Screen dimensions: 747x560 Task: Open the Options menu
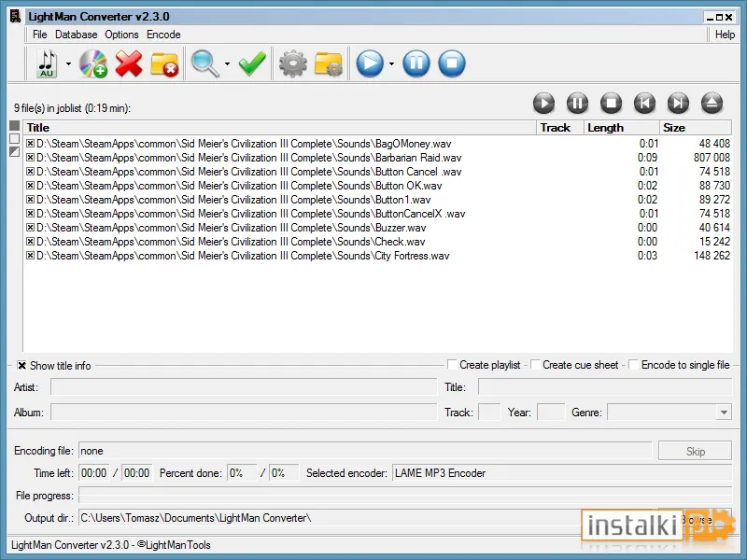121,35
